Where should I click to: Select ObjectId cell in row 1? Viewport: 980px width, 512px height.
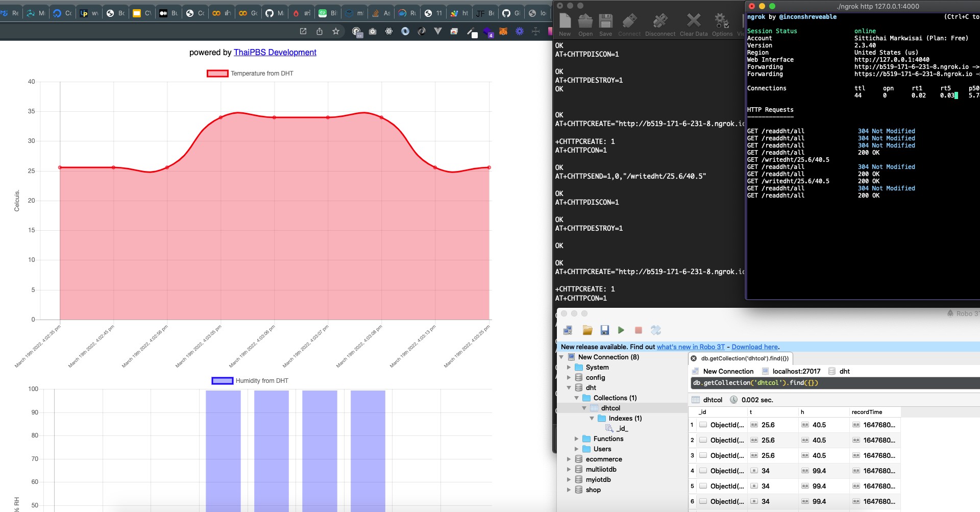pyautogui.click(x=722, y=425)
